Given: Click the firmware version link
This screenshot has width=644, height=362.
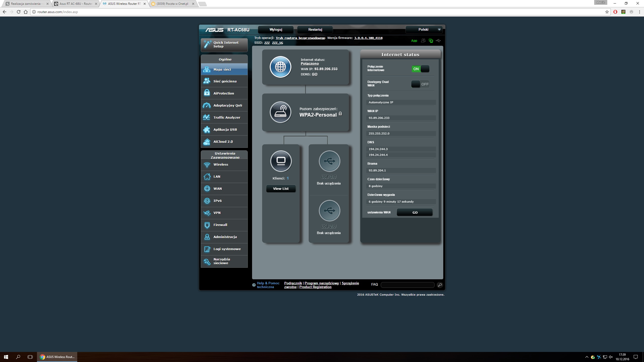Looking at the screenshot, I should [x=368, y=38].
